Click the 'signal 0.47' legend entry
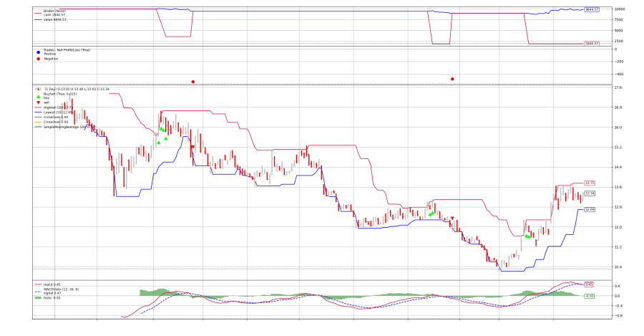 click(x=52, y=293)
